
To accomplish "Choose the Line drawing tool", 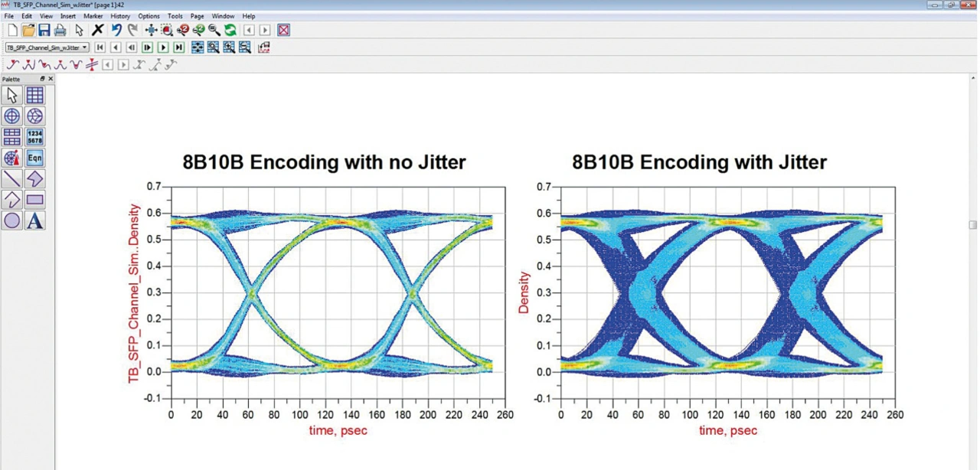I will point(12,179).
